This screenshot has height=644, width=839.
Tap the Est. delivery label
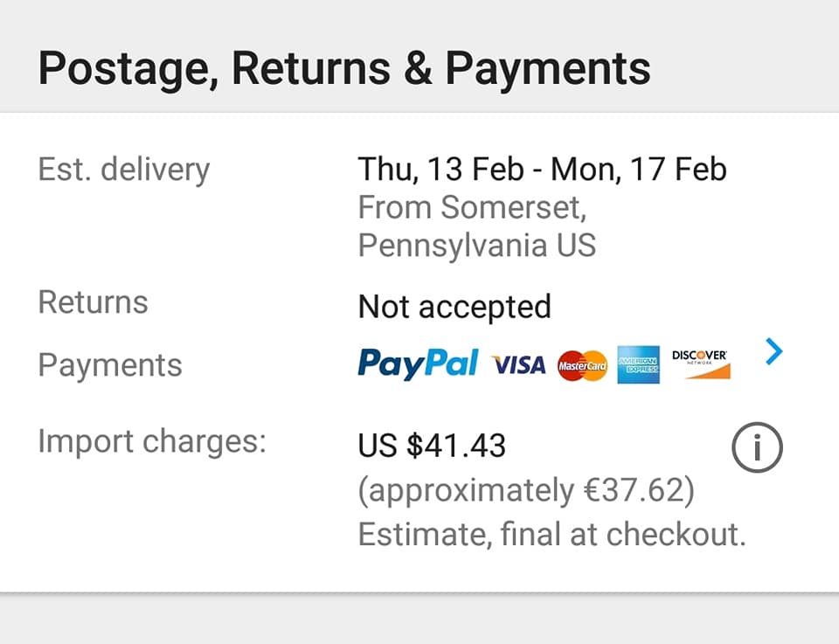pyautogui.click(x=123, y=169)
